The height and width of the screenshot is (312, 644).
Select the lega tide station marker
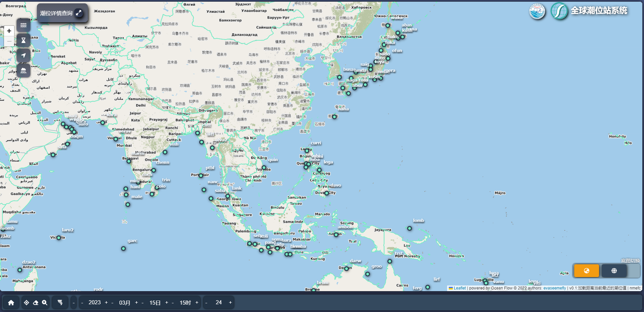319,170
